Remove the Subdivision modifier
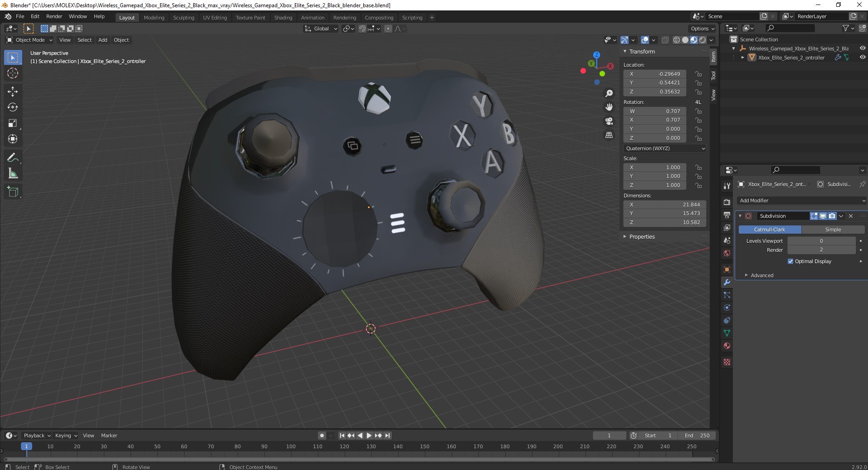 (x=851, y=216)
